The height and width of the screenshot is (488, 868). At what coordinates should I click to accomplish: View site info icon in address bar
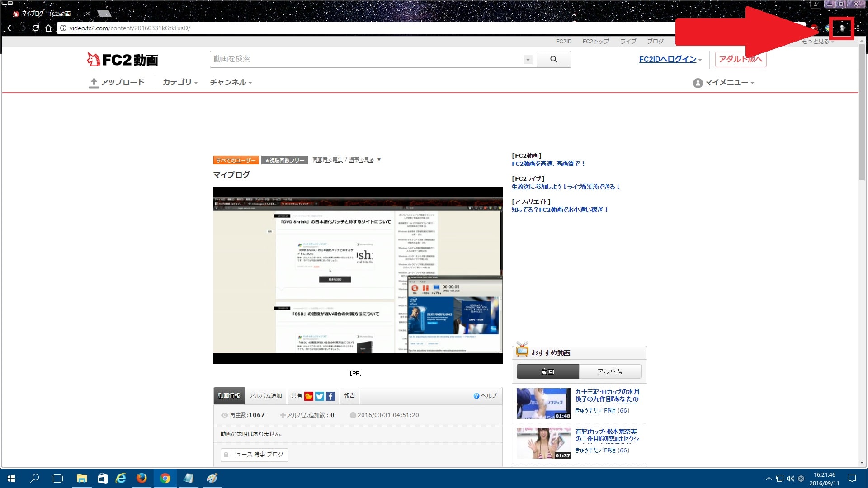63,28
